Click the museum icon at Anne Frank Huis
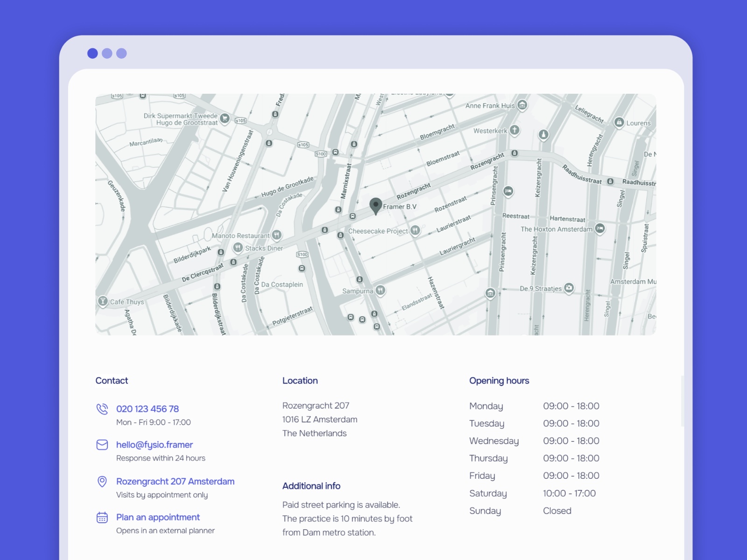The width and height of the screenshot is (747, 560). tap(522, 105)
